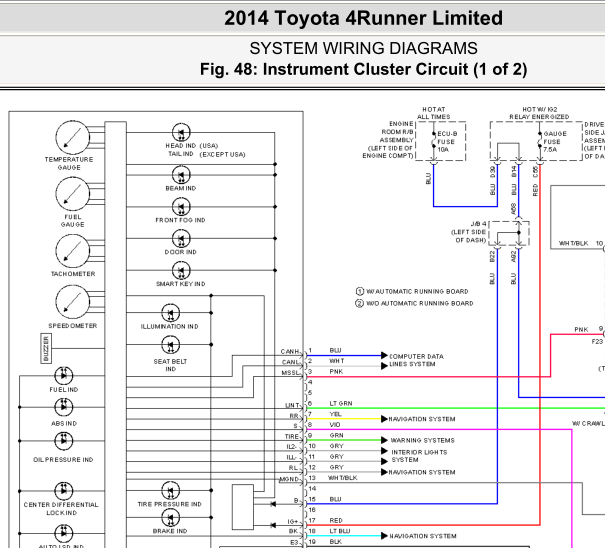Click 'NAVIGATION SYSTEM' label on YEL wire
This screenshot has width=605, height=548.
coord(422,419)
